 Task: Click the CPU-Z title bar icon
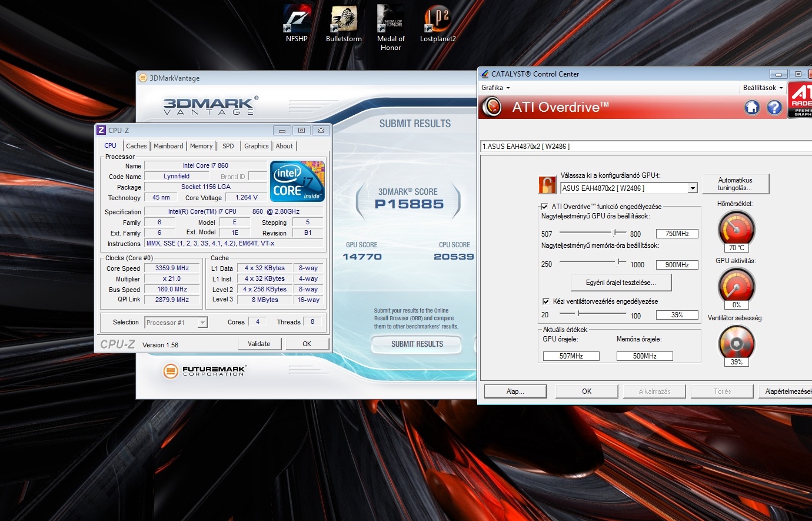(x=101, y=130)
